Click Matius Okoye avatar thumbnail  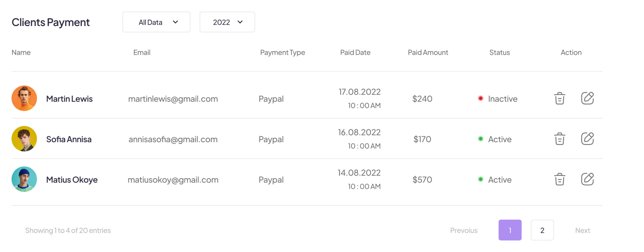pyautogui.click(x=24, y=179)
